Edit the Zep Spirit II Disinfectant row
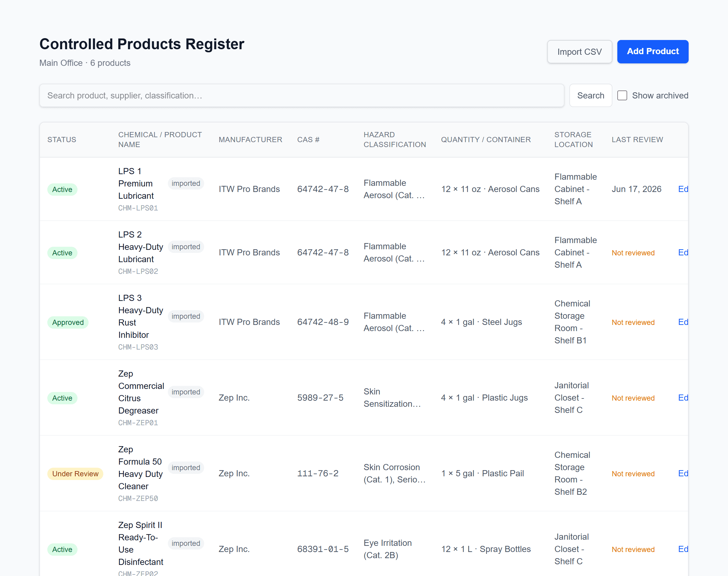 click(683, 549)
